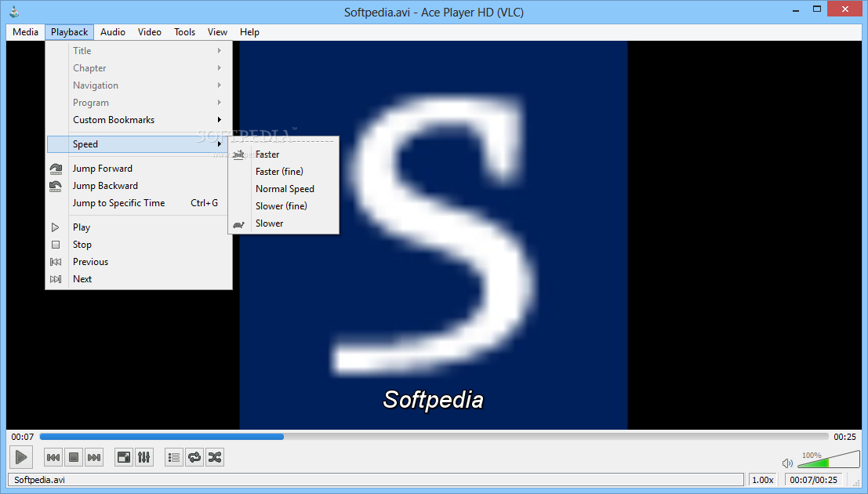This screenshot has width=868, height=494.
Task: Open the Tools menu
Action: (184, 32)
